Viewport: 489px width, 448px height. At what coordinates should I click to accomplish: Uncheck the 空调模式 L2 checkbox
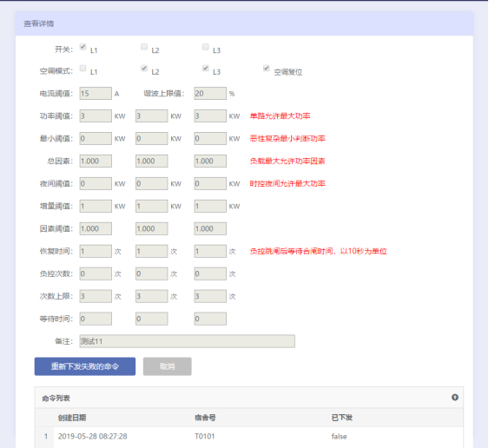tap(144, 68)
